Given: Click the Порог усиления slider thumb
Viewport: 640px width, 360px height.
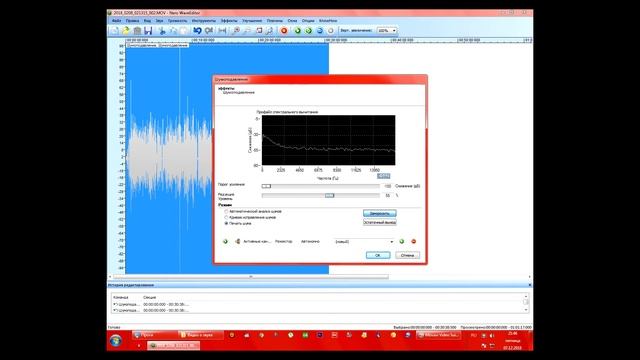Looking at the screenshot, I should (266, 186).
